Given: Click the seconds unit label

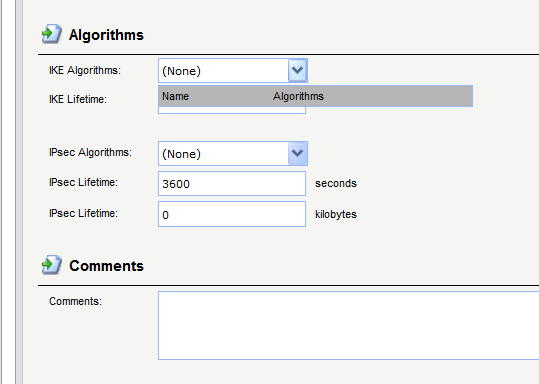Looking at the screenshot, I should [x=336, y=184].
